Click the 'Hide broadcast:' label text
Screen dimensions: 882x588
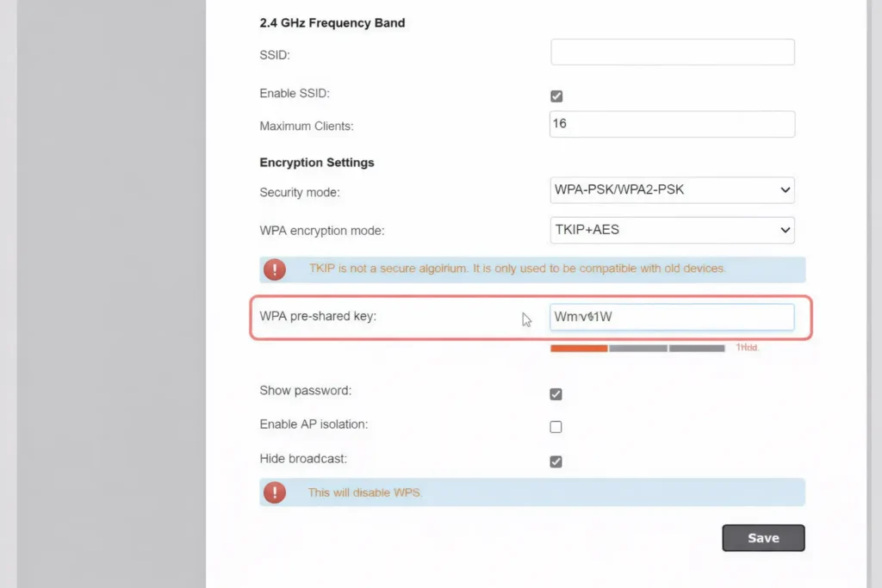pyautogui.click(x=303, y=459)
